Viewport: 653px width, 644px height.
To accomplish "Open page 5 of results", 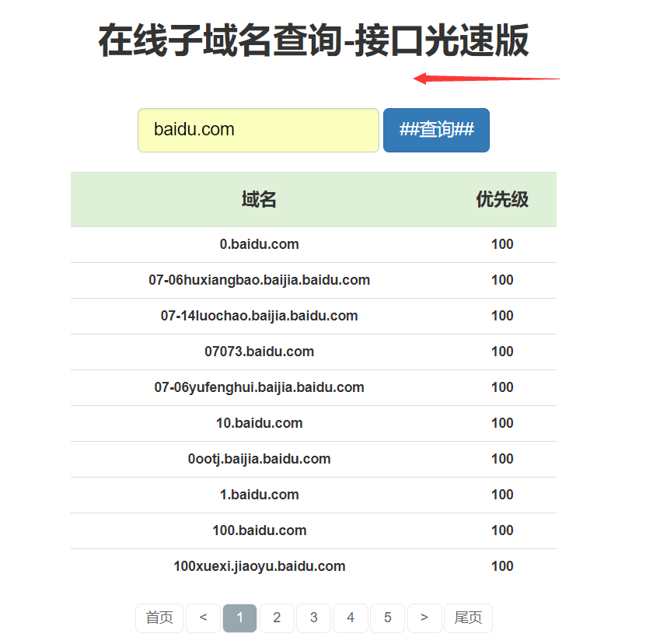I will pyautogui.click(x=387, y=618).
